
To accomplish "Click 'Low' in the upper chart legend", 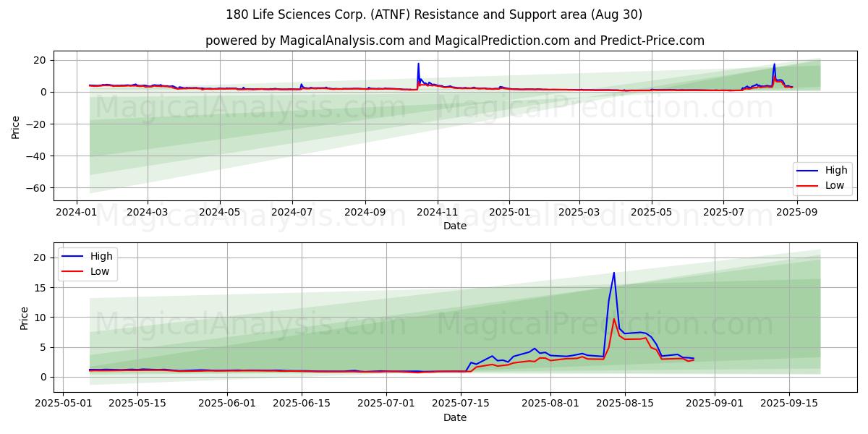I will pyautogui.click(x=835, y=185).
